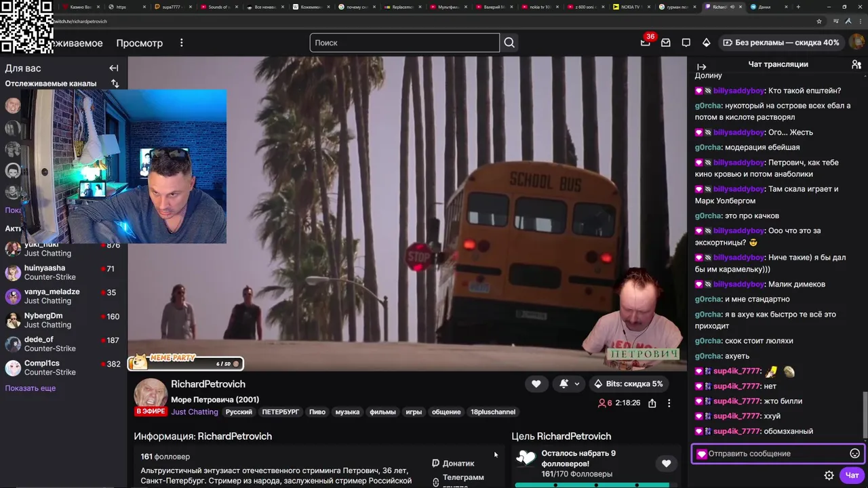Image resolution: width=868 pixels, height=488 pixels.
Task: Click g0rcha username on ахуеть message
Action: point(708,356)
